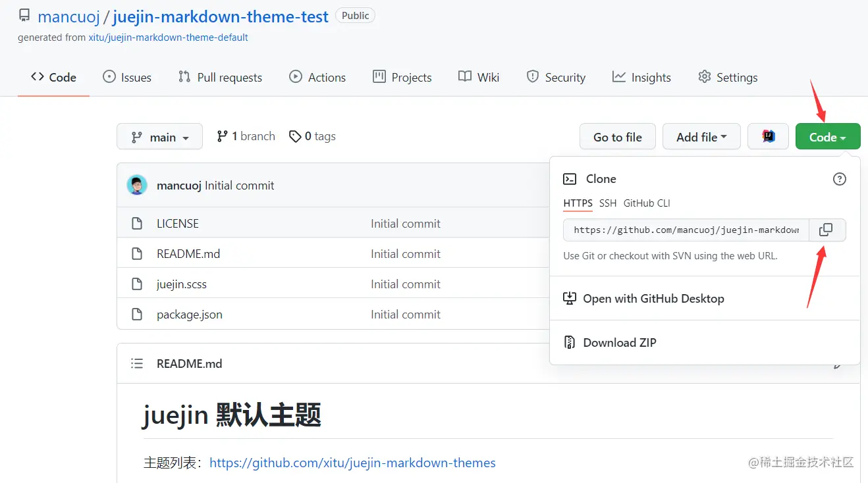The width and height of the screenshot is (868, 483).
Task: Click the clone URL input field
Action: click(686, 230)
